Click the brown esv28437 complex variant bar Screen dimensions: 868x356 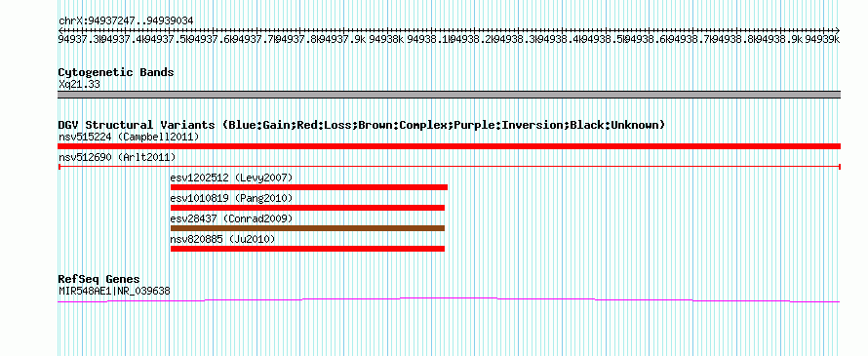point(308,228)
